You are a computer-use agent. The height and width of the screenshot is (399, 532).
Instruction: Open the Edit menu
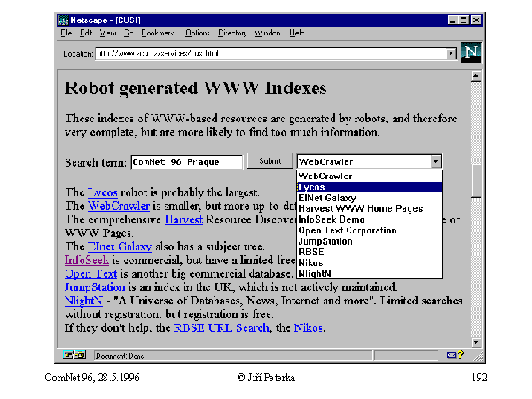(x=86, y=33)
